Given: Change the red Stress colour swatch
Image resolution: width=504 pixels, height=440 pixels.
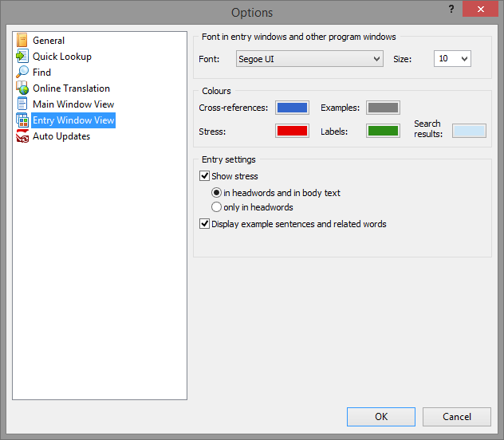Looking at the screenshot, I should pos(292,131).
